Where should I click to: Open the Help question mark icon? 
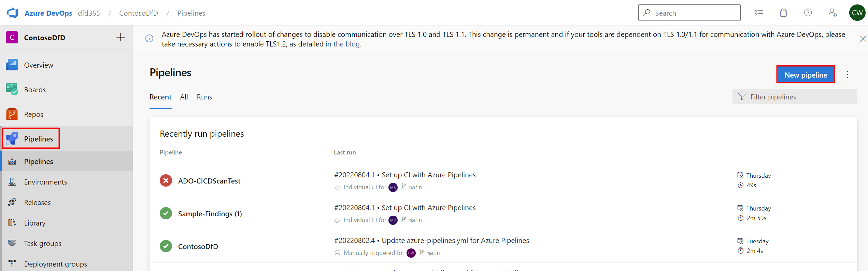(808, 13)
